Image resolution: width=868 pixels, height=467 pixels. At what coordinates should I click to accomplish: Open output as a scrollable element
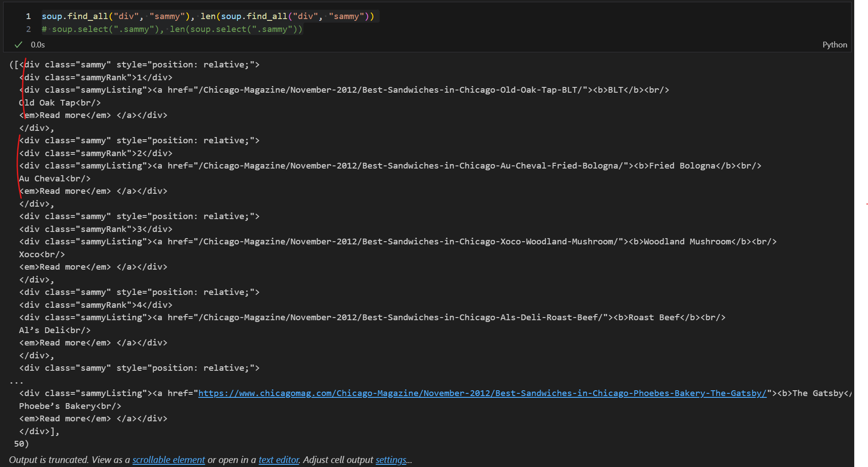coord(169,460)
